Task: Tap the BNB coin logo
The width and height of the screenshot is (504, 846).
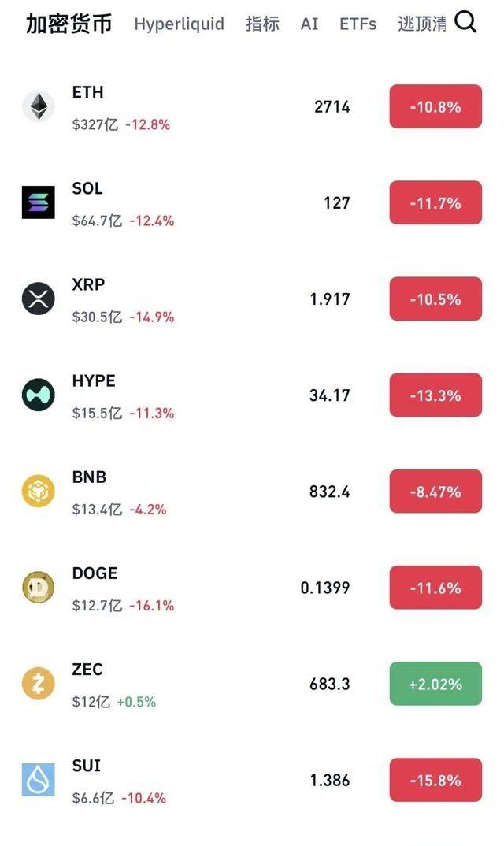Action: (38, 491)
